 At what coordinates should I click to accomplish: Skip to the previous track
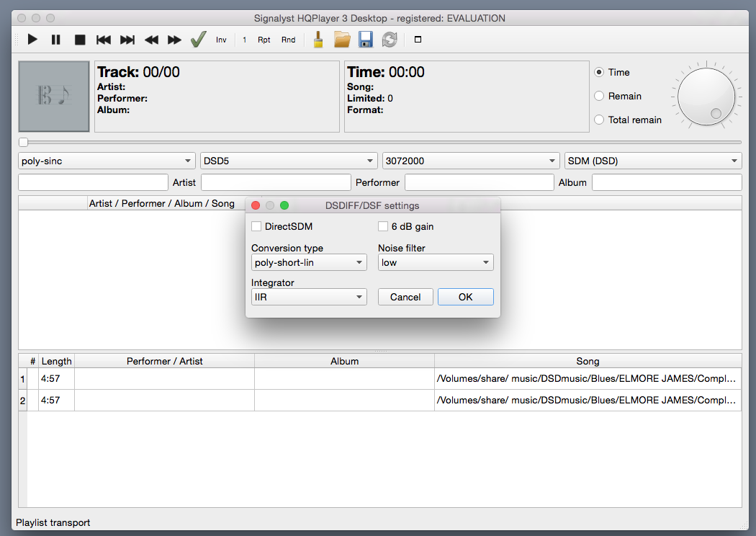[103, 40]
